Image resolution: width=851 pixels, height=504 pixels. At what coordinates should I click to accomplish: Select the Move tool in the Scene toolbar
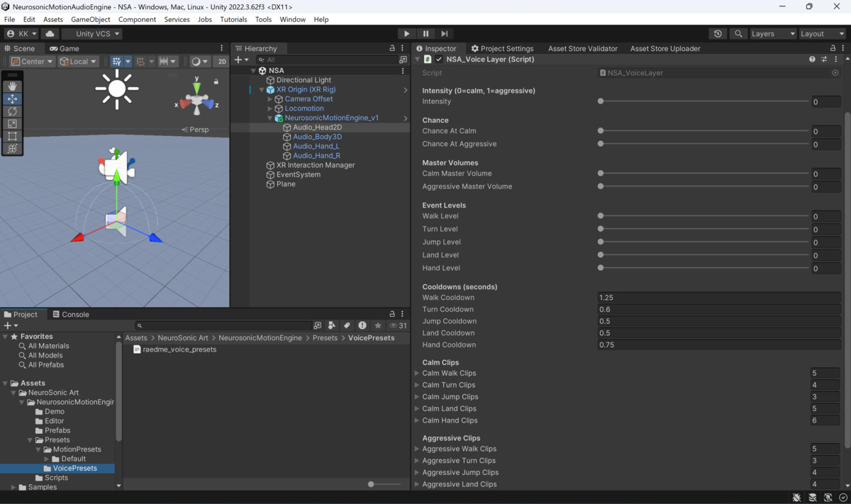[x=11, y=99]
